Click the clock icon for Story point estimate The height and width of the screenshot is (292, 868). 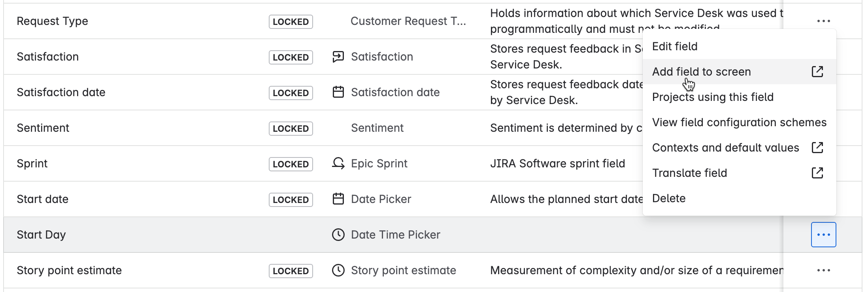pos(338,270)
